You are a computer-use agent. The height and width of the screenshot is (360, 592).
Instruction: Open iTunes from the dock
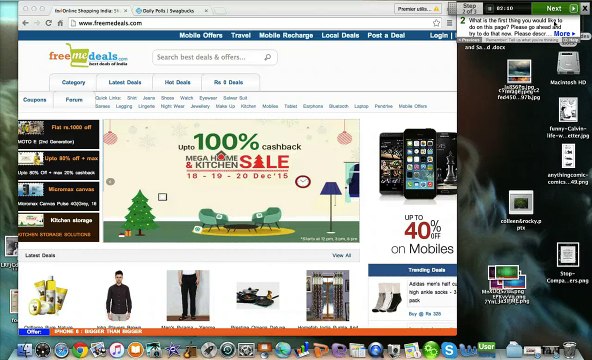(117, 350)
